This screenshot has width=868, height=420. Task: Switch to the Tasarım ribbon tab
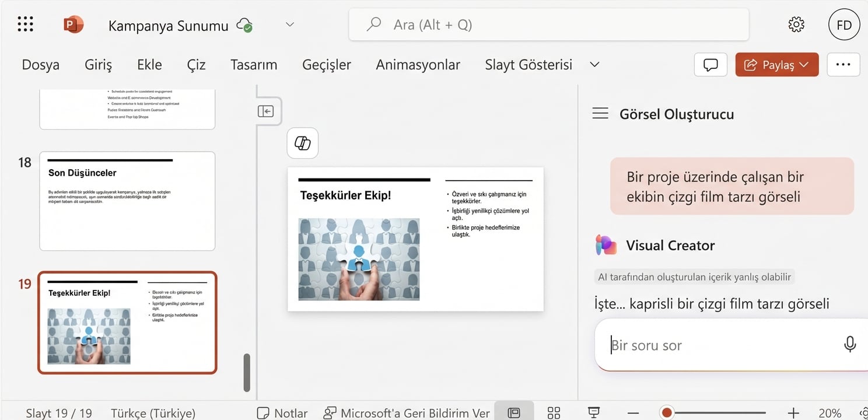click(253, 64)
